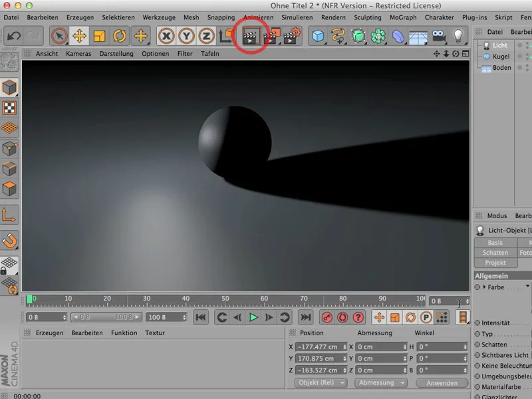
Task: Open the Objekt (Rel) coordinate mode dropdown
Action: point(321,383)
